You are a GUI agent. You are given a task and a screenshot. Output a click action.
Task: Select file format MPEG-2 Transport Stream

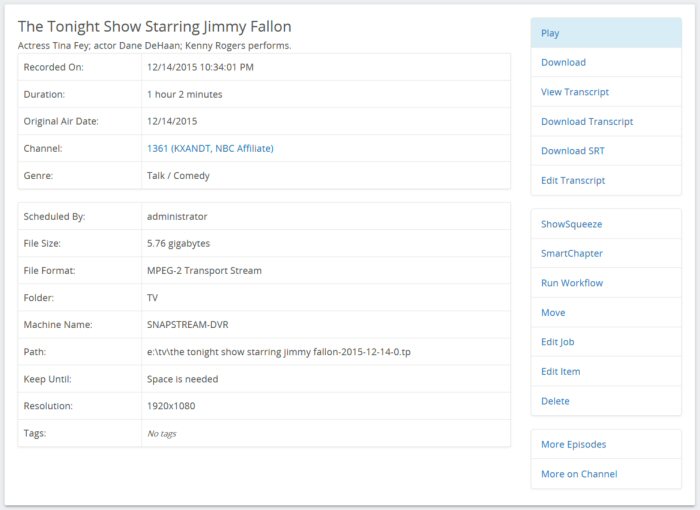click(x=204, y=271)
